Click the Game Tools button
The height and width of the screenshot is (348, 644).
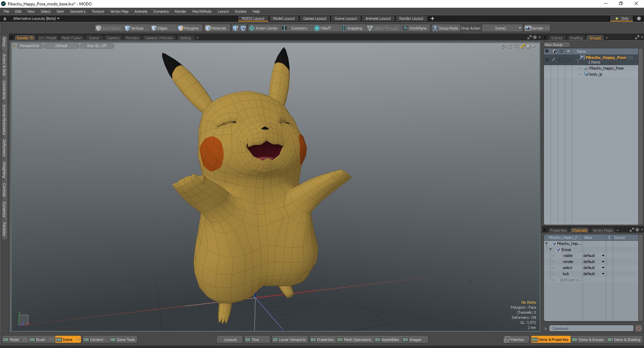(123, 340)
